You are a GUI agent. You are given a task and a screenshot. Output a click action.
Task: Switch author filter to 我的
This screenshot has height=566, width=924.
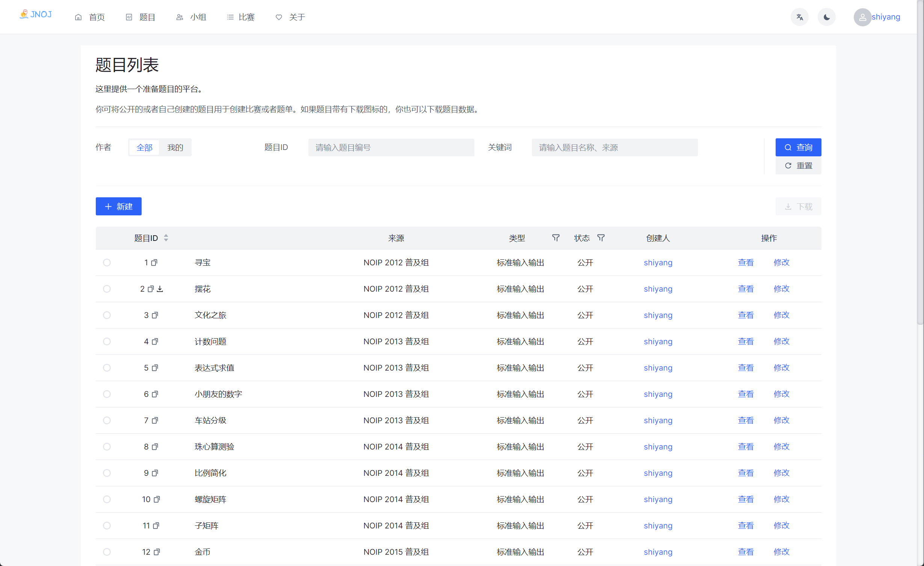175,147
